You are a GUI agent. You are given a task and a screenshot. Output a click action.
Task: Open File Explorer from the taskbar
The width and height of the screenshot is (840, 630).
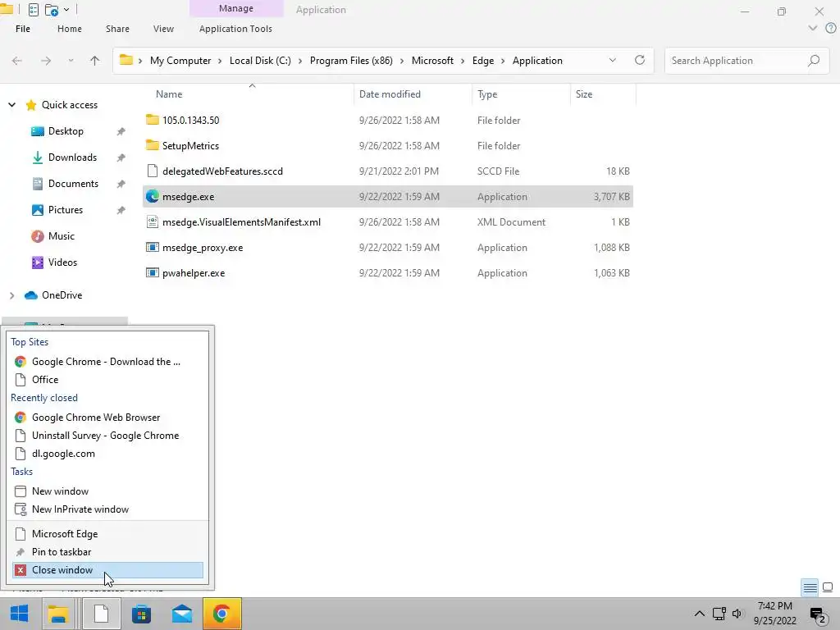58,614
